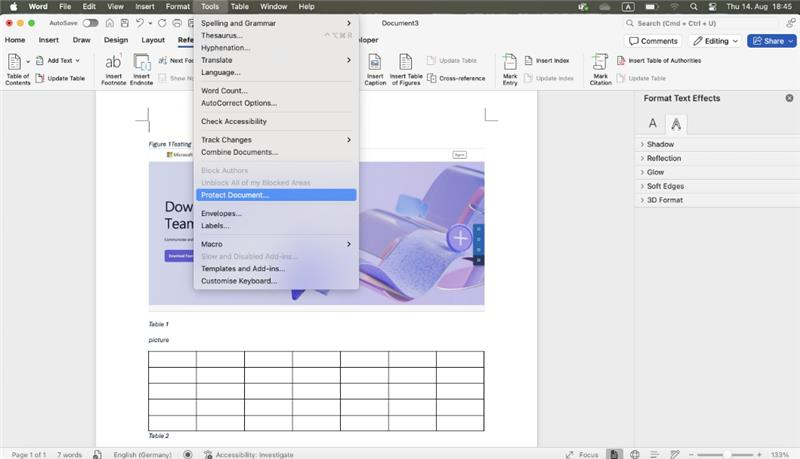Click the 133% zoom level

780,454
